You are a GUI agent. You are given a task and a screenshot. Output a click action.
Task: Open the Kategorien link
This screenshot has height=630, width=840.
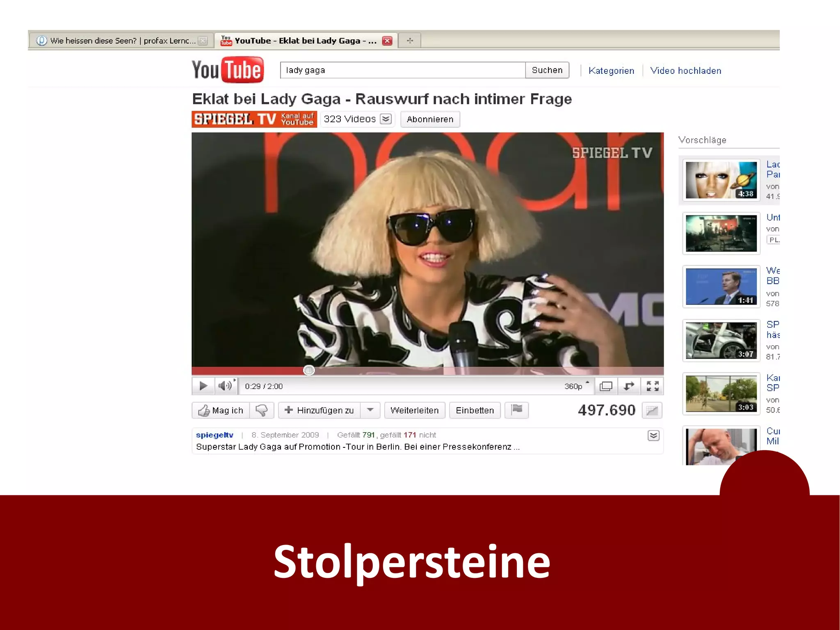click(611, 71)
